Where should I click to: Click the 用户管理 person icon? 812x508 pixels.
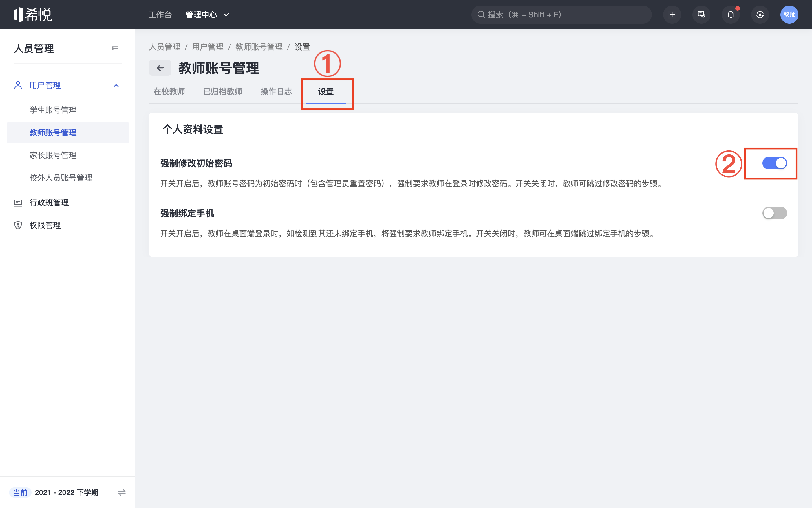pos(18,85)
